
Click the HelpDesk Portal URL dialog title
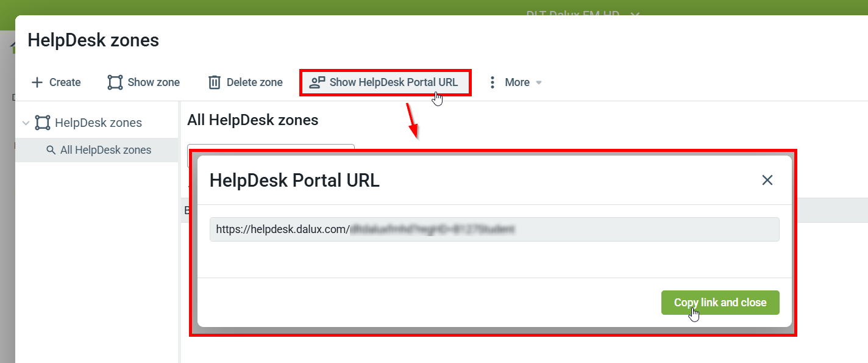pyautogui.click(x=294, y=181)
